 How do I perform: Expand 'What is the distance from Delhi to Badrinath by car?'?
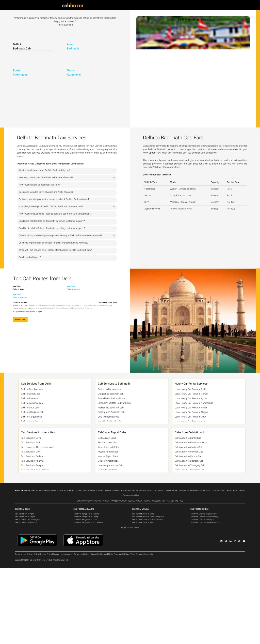click(x=67, y=170)
